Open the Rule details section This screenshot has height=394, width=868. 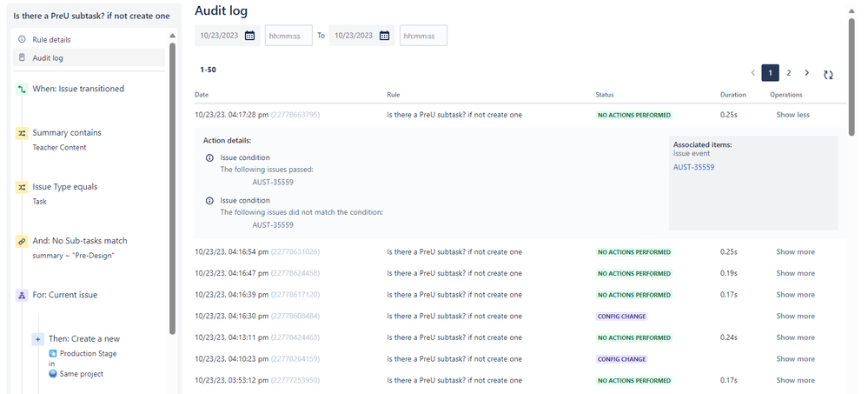(x=89, y=39)
